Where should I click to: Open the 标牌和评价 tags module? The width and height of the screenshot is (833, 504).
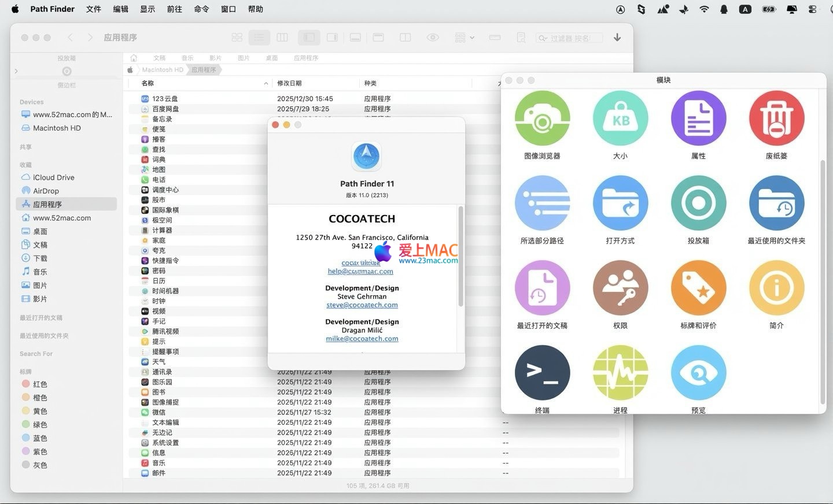point(698,288)
